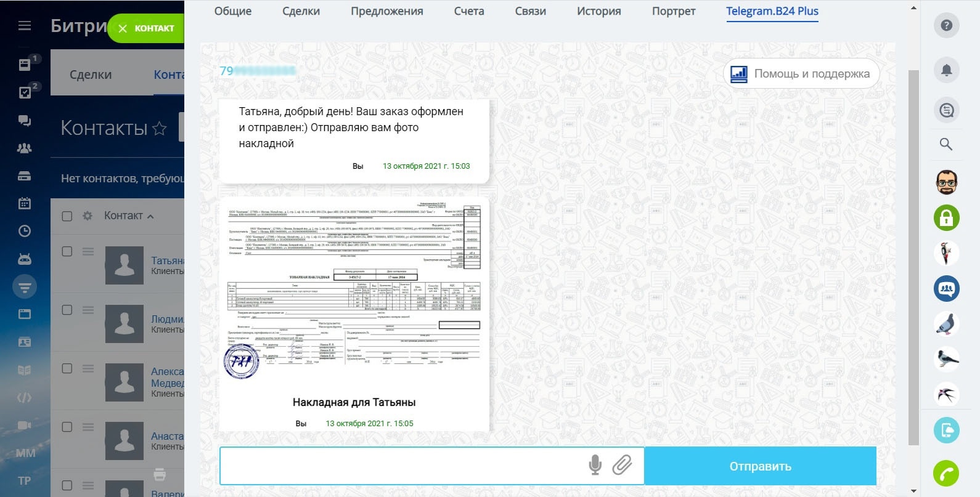Open the drive icon in left sidebar

click(25, 176)
